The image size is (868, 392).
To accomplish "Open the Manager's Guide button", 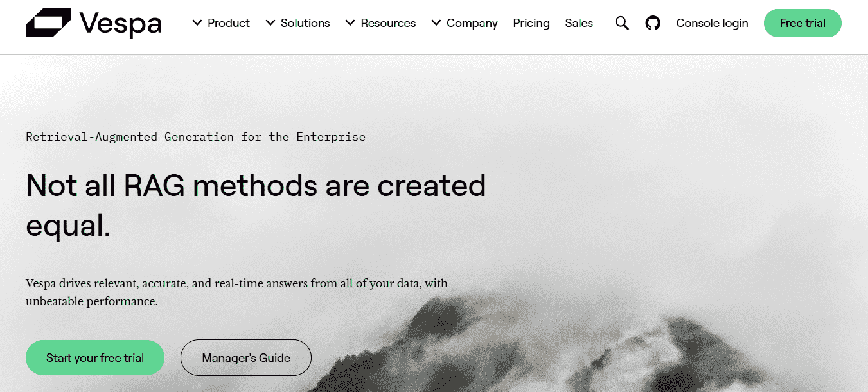I will (246, 358).
